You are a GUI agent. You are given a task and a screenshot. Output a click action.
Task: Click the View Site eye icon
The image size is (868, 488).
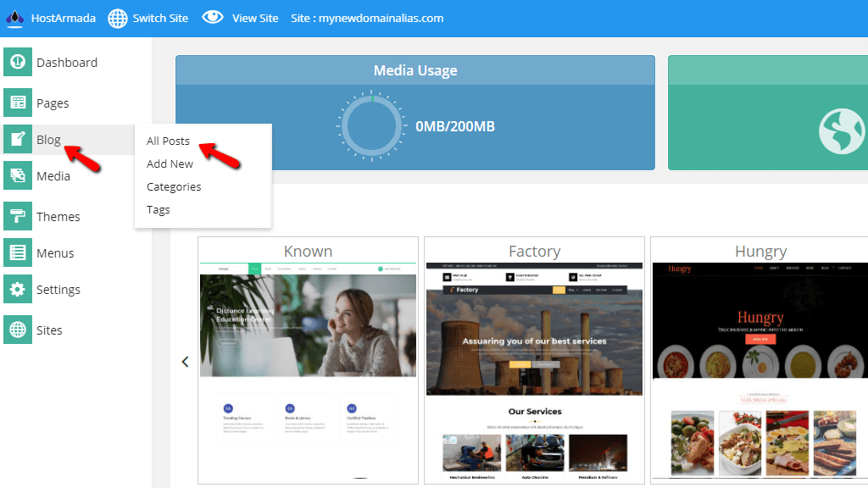coord(213,17)
